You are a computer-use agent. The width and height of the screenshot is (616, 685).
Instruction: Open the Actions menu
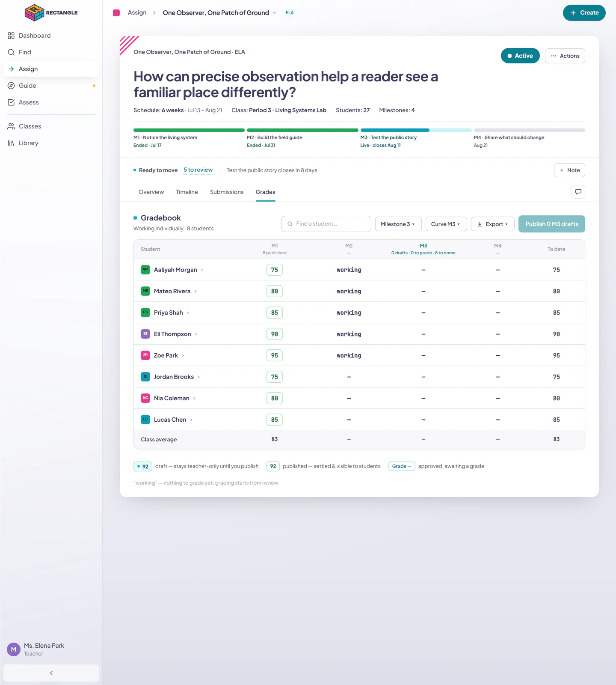[x=565, y=56]
